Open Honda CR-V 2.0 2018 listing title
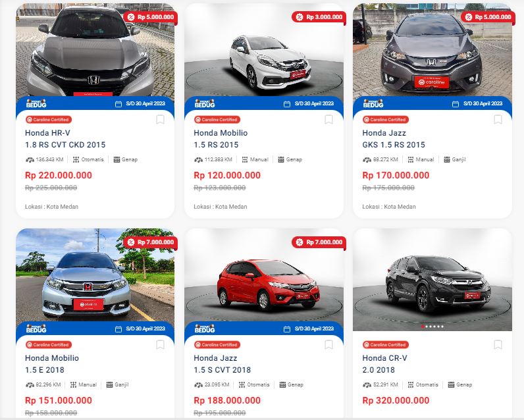Screen dimensions: 524x420 [384, 364]
